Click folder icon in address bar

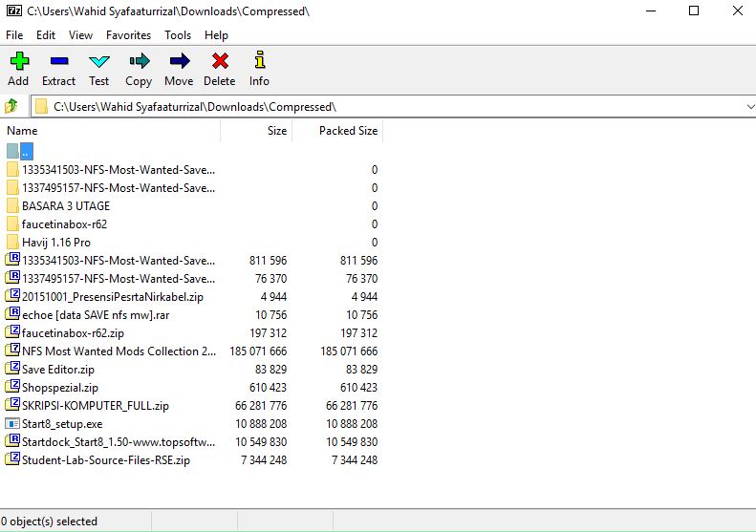pyautogui.click(x=42, y=107)
